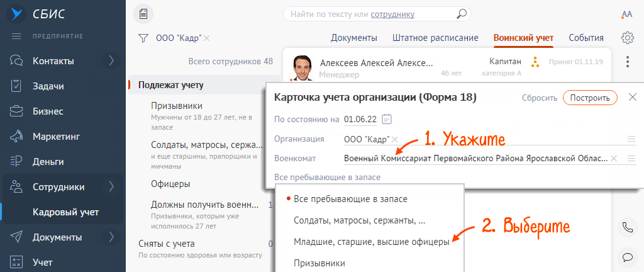644x272 pixels.
Task: Select Должны получить военн... category
Action: coord(204,205)
